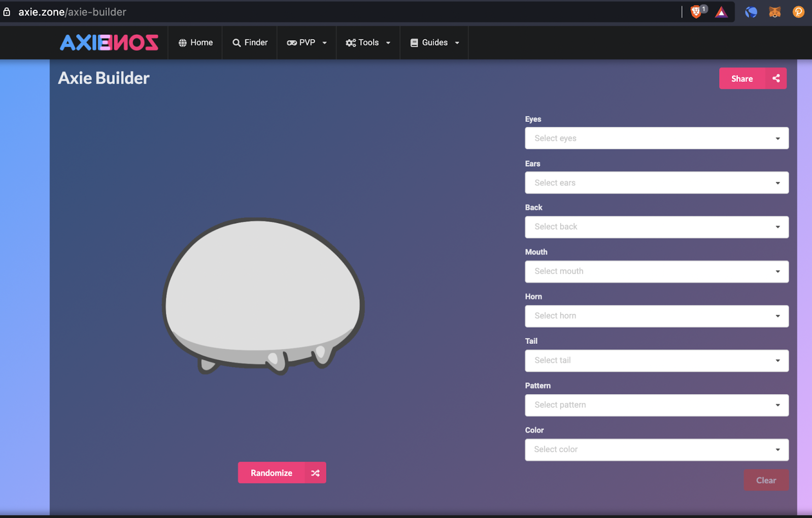
Task: Open the Finder page
Action: click(x=250, y=43)
